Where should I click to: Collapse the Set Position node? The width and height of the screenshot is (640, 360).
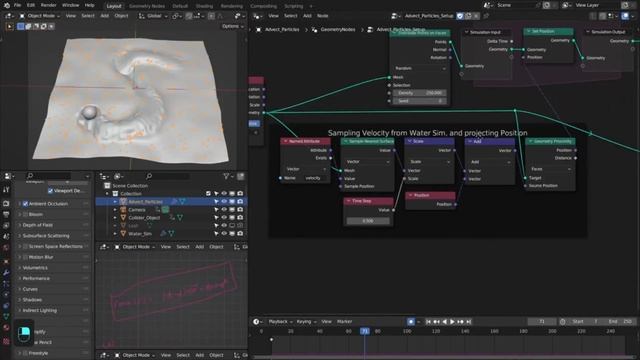pos(529,31)
